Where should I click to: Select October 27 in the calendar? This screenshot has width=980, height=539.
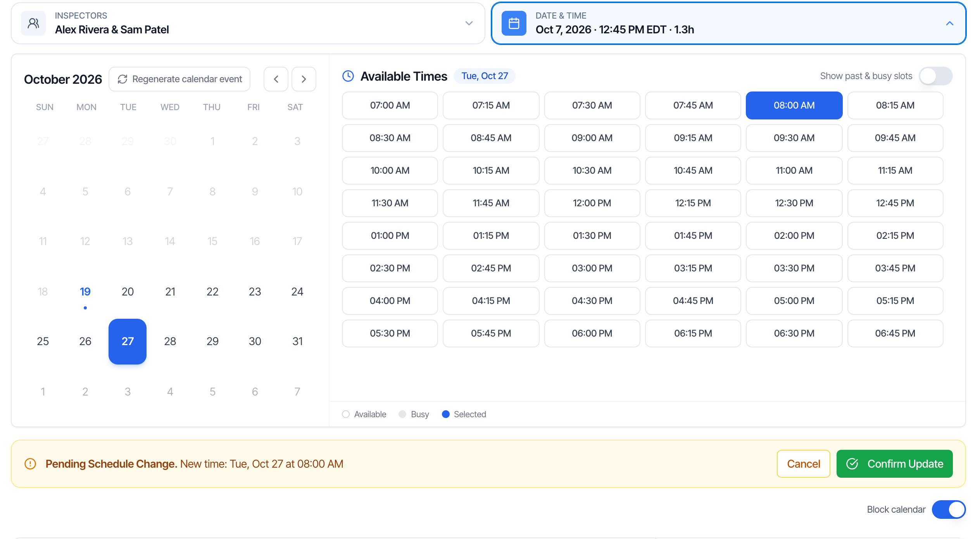tap(128, 342)
